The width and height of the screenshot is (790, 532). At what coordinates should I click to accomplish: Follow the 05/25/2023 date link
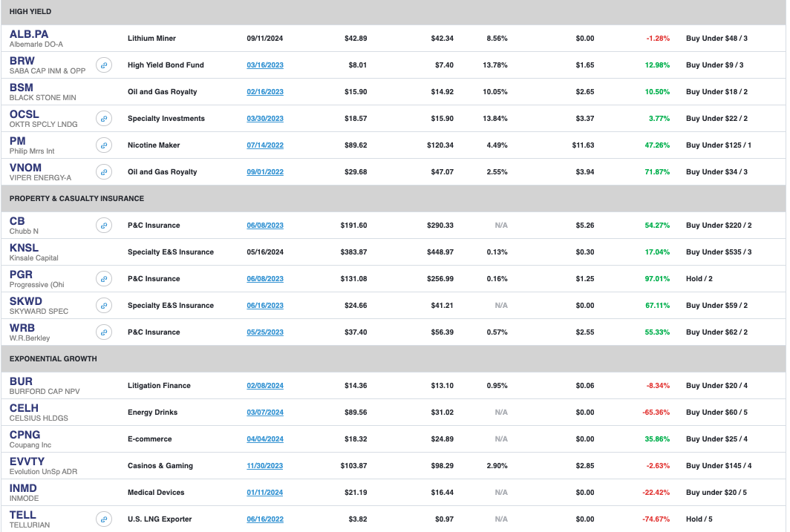point(265,332)
